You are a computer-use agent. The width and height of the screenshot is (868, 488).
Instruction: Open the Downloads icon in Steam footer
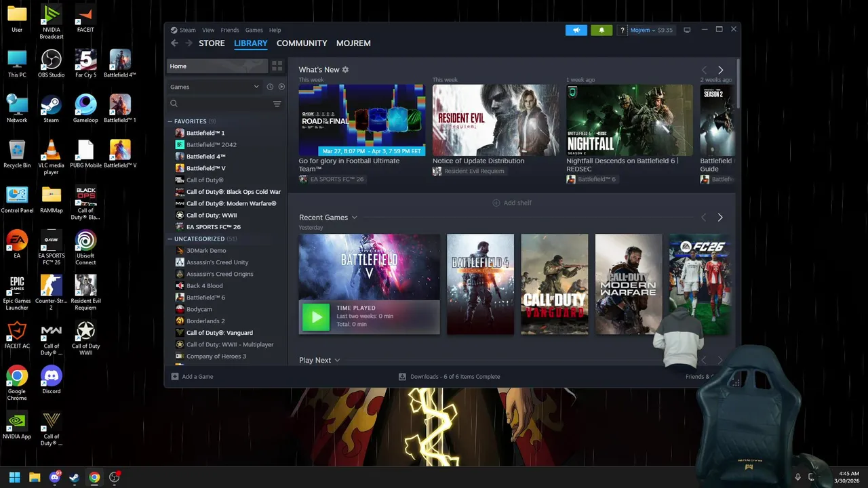tap(402, 377)
